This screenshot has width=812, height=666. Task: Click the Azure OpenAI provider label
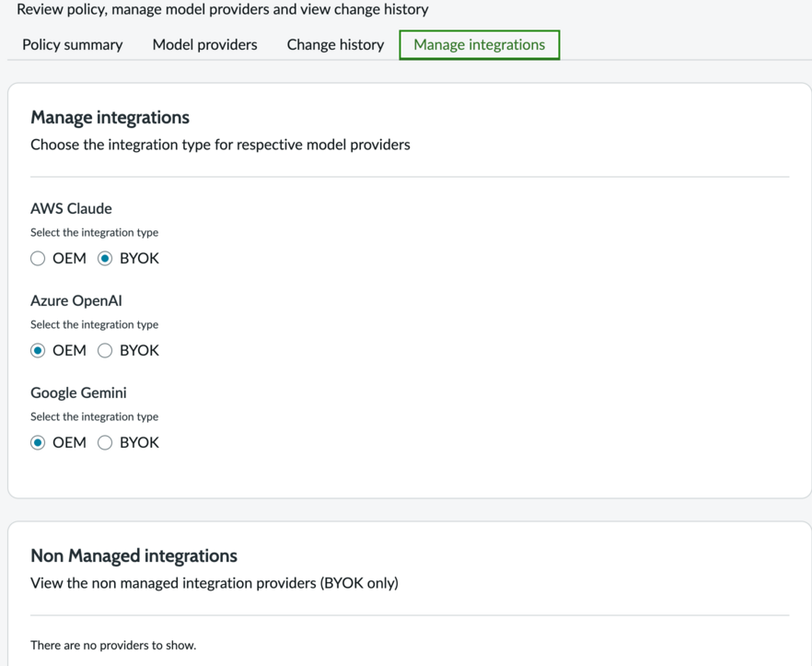(76, 300)
